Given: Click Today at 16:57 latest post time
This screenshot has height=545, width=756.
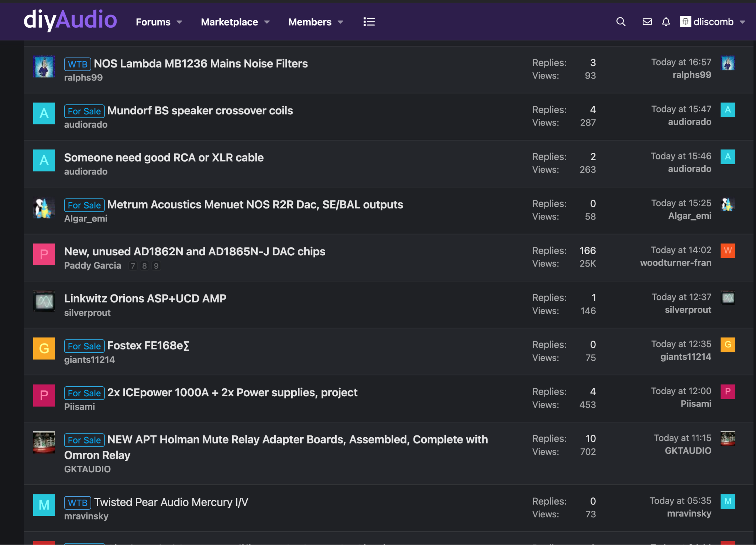Looking at the screenshot, I should (681, 62).
